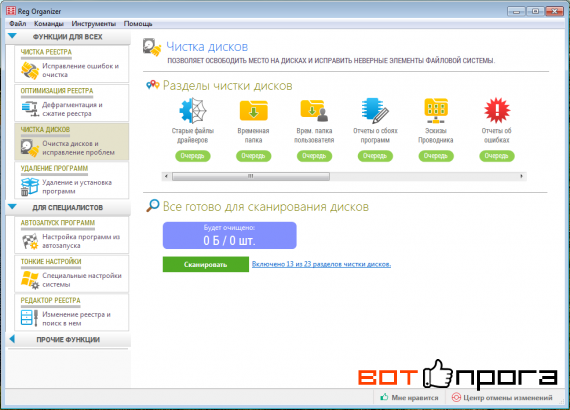Click Центр отмены изменений in status bar

[502, 398]
